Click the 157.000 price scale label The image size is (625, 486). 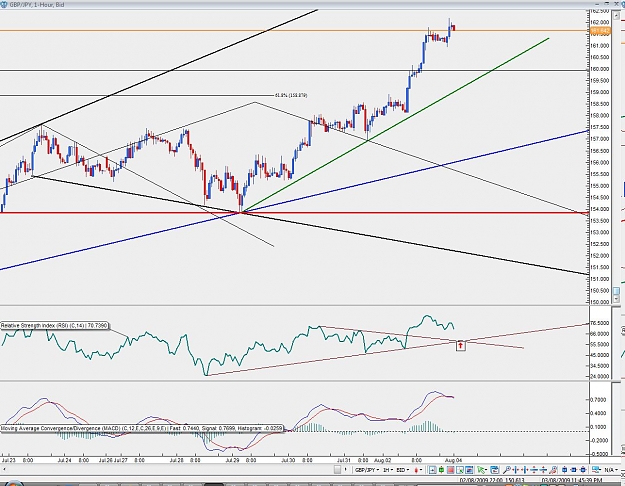coord(599,139)
